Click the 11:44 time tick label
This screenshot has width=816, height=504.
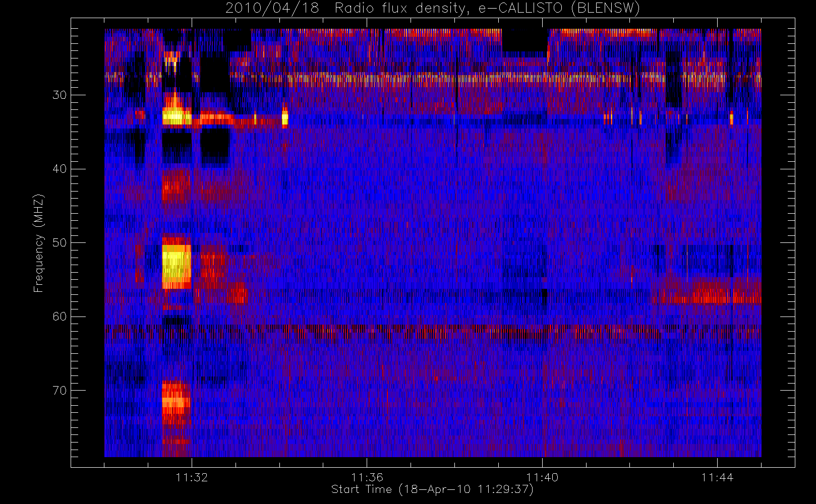coord(717,477)
